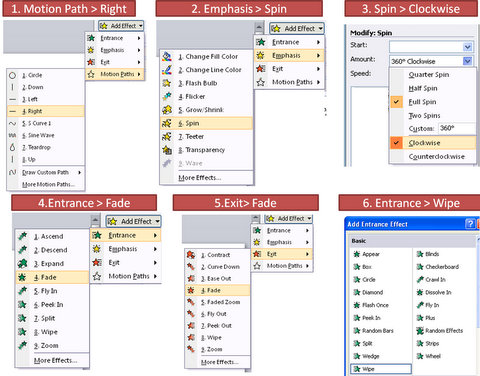Viewport: 480px width, 376px height.
Task: Click the Circle motion path icon
Action: 12,75
